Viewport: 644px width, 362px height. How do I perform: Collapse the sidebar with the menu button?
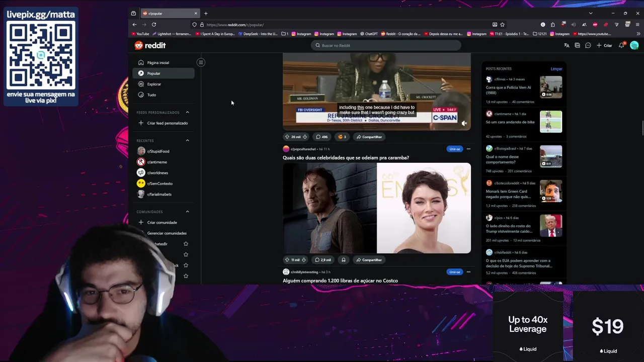click(201, 62)
